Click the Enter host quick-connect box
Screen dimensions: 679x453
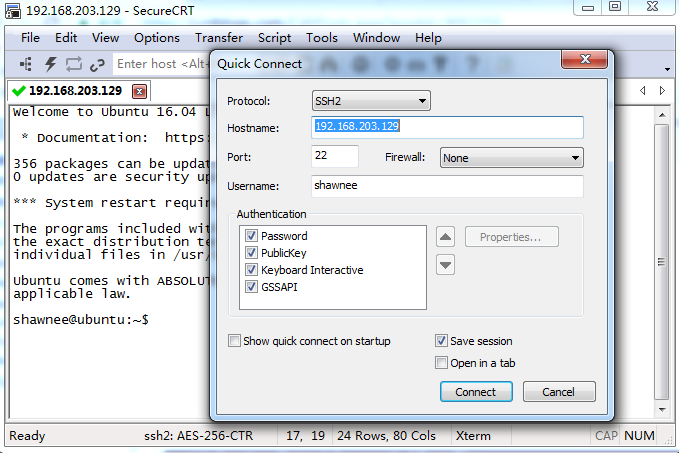click(162, 64)
